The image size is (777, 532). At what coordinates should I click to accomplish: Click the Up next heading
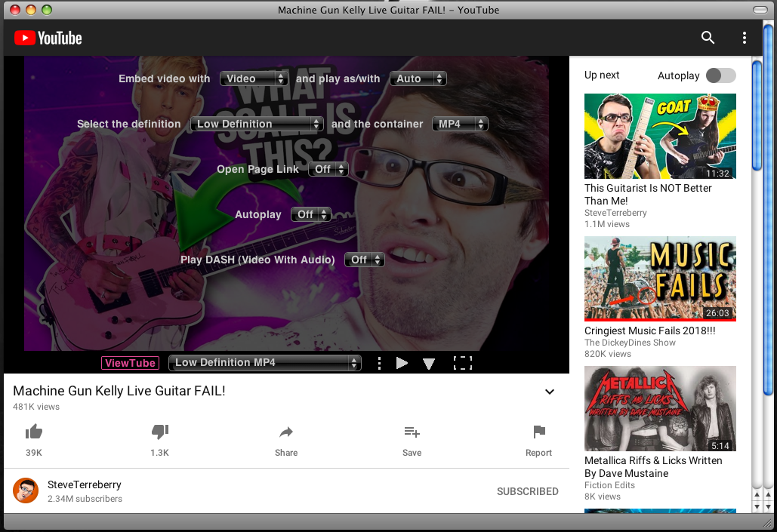pyautogui.click(x=602, y=75)
